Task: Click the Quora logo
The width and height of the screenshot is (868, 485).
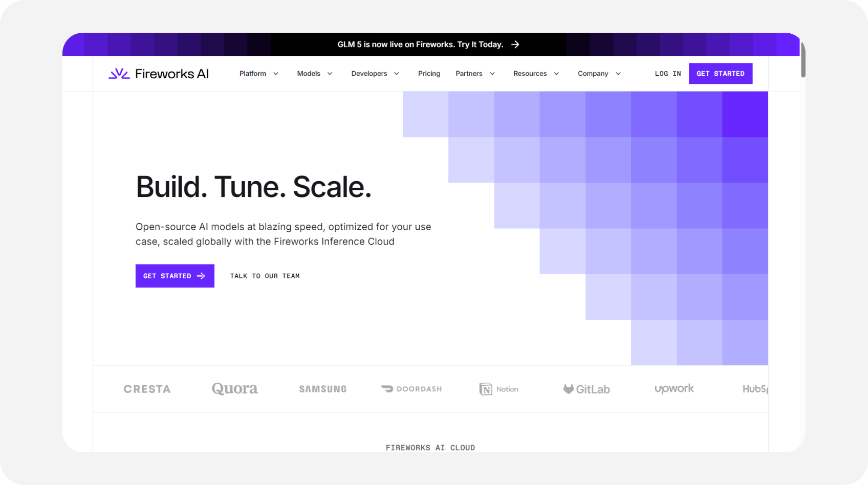Action: tap(235, 389)
